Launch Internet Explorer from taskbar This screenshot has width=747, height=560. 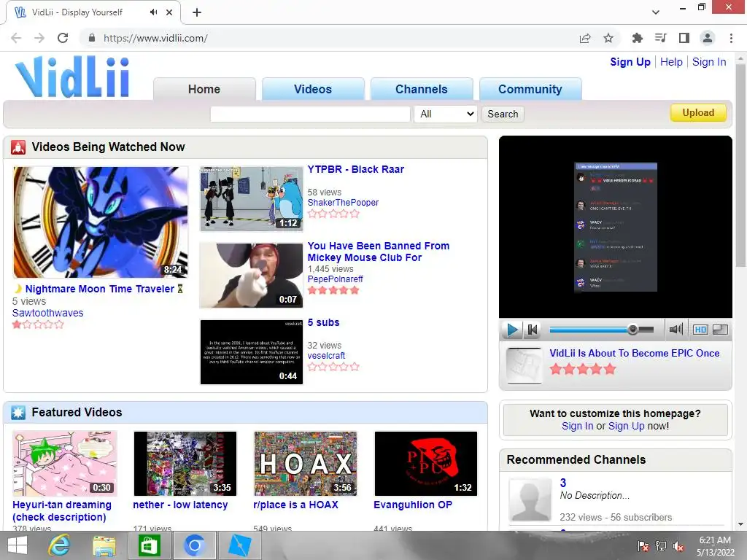click(x=60, y=545)
